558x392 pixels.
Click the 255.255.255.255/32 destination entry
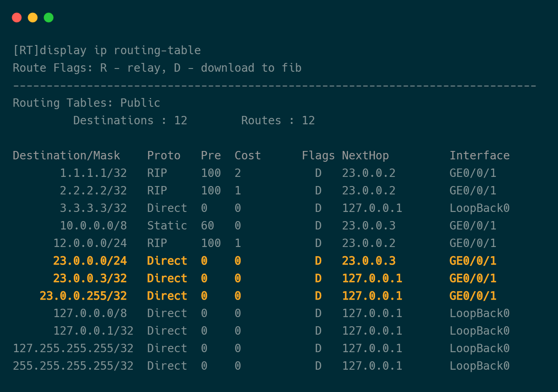73,366
